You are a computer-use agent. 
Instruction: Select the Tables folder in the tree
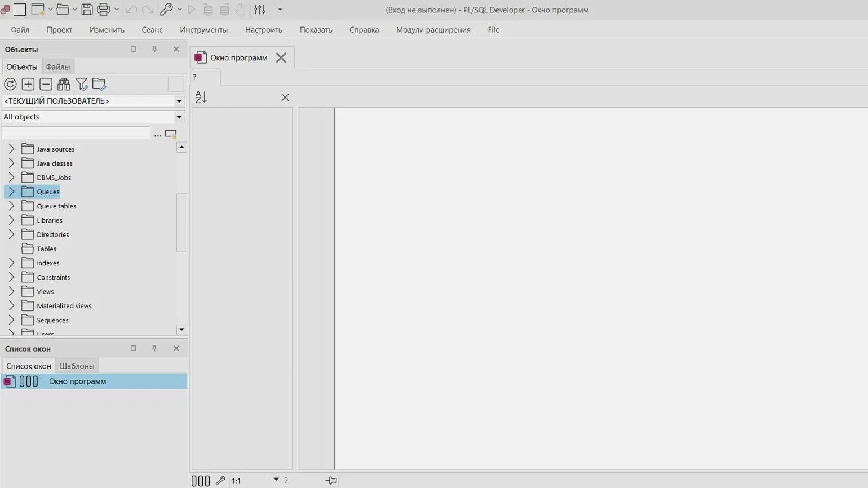(47, 249)
